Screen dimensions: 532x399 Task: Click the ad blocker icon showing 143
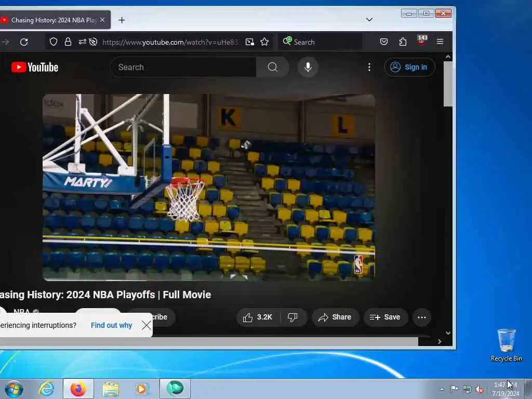pos(422,41)
